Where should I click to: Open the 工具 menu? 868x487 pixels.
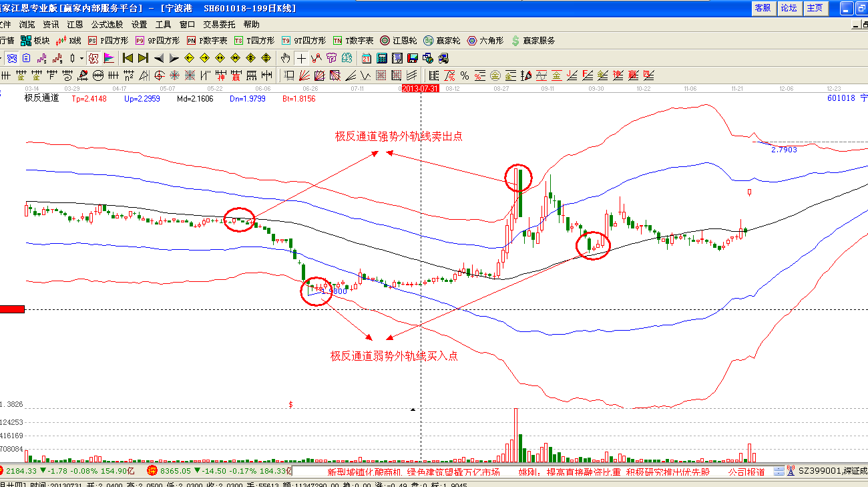(164, 24)
